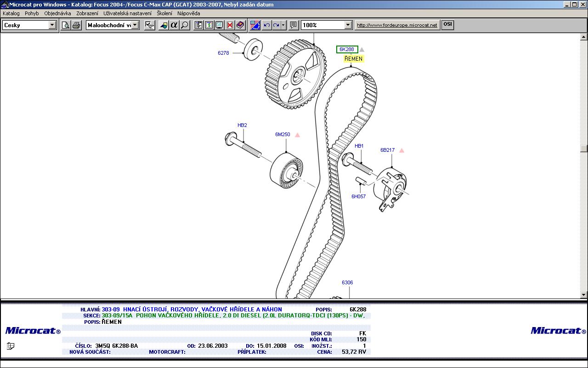
Task: Click the print preview icon
Action: tap(66, 25)
